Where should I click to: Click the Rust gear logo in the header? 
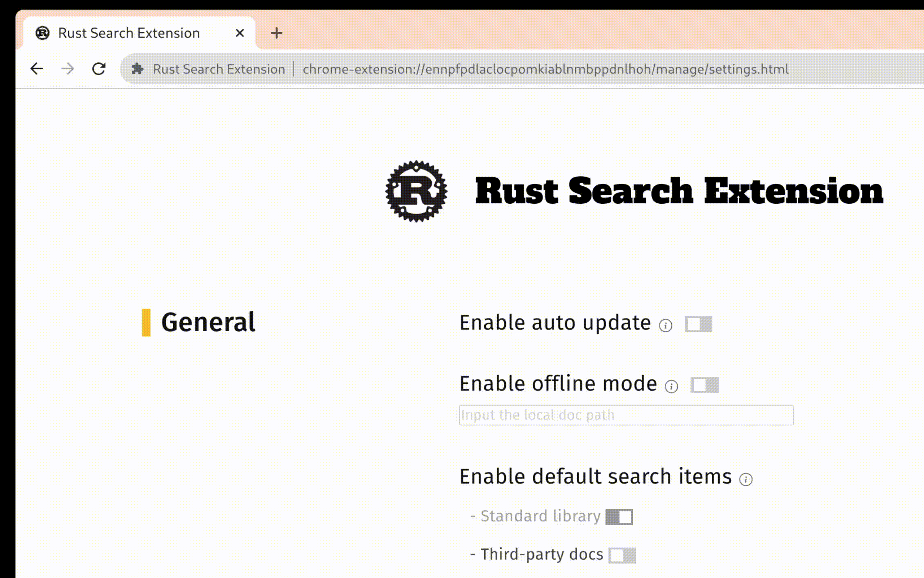pyautogui.click(x=416, y=191)
